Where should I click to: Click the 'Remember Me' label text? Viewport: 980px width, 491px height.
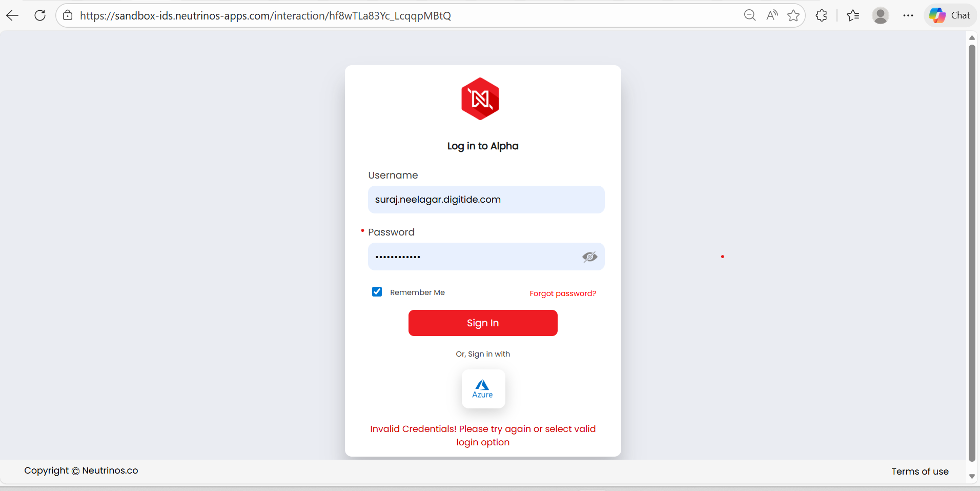[417, 292]
